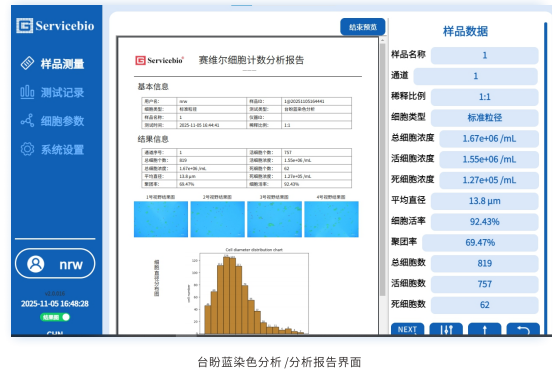Click the bar chart icon beside 测试记录
Screen dimensions: 559x376
pyautogui.click(x=27, y=92)
